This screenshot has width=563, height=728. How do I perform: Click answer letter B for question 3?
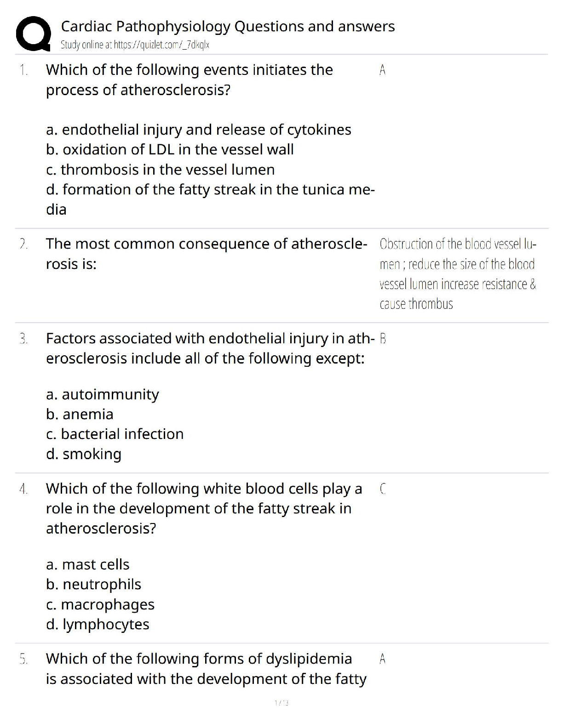pos(383,339)
